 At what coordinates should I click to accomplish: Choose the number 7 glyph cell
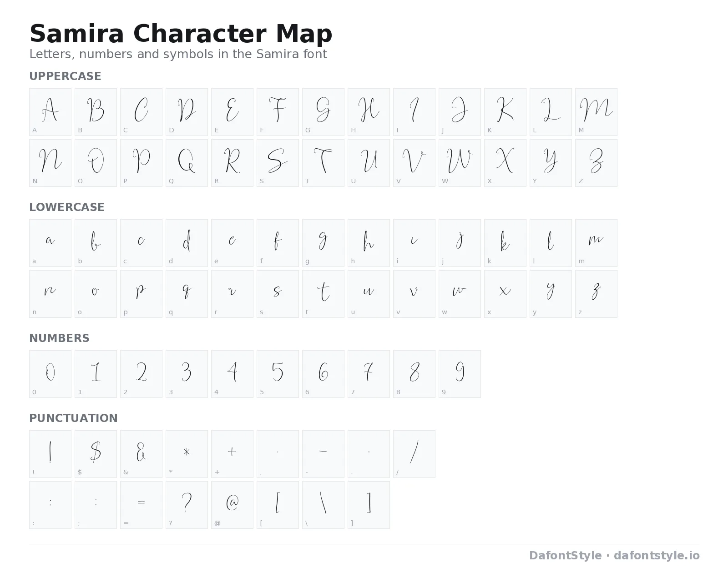(x=369, y=374)
